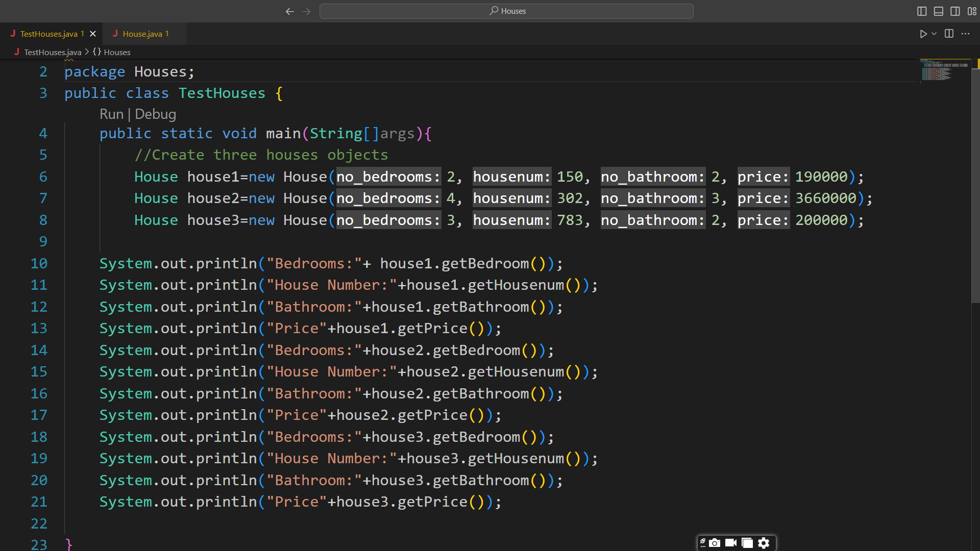Click the Java file icon on TestHouses.java tab
This screenshot has height=551, width=980.
[13, 34]
